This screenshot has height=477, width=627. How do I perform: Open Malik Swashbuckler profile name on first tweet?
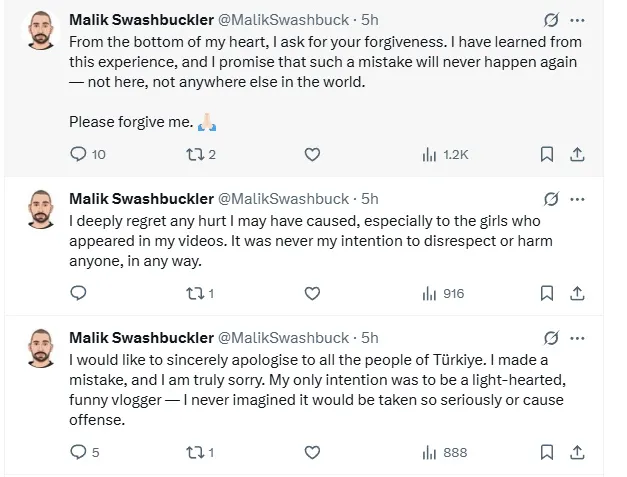pyautogui.click(x=141, y=20)
